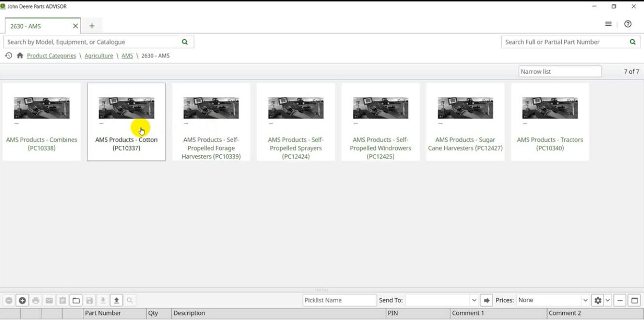Click thumbnail image of Sugar Cane Harvesters card
This screenshot has width=644, height=320.
(x=465, y=108)
